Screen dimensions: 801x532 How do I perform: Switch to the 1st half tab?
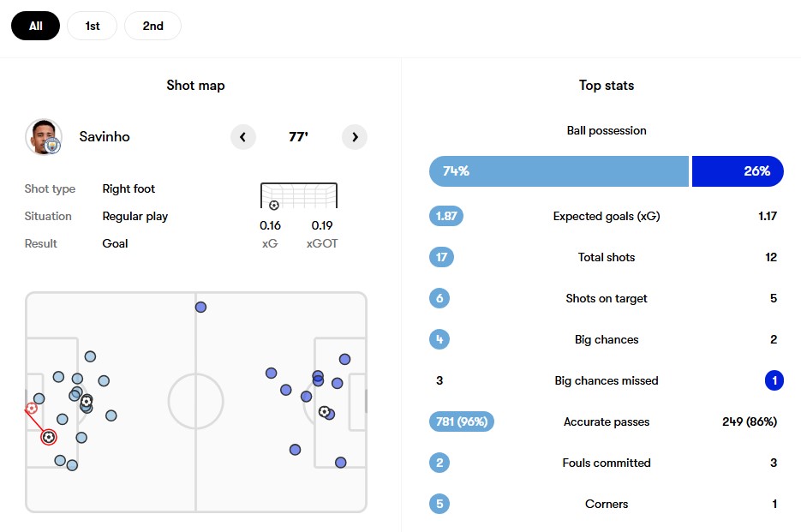pos(92,26)
